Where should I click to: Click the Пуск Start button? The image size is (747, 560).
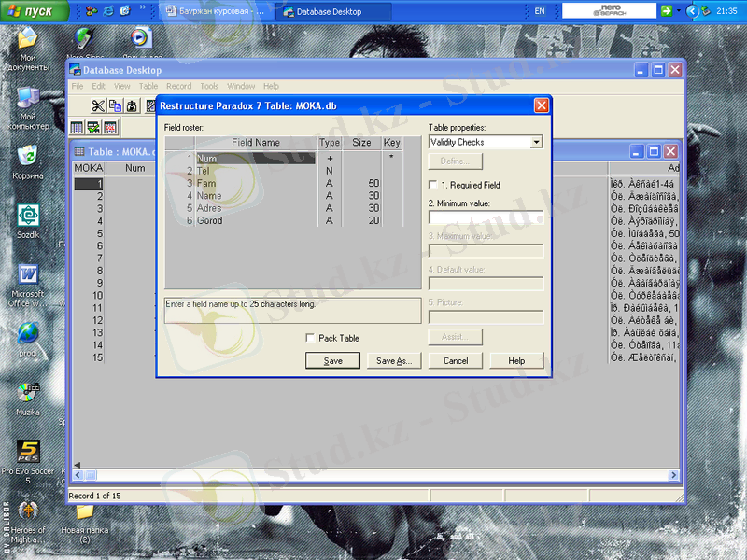point(34,11)
